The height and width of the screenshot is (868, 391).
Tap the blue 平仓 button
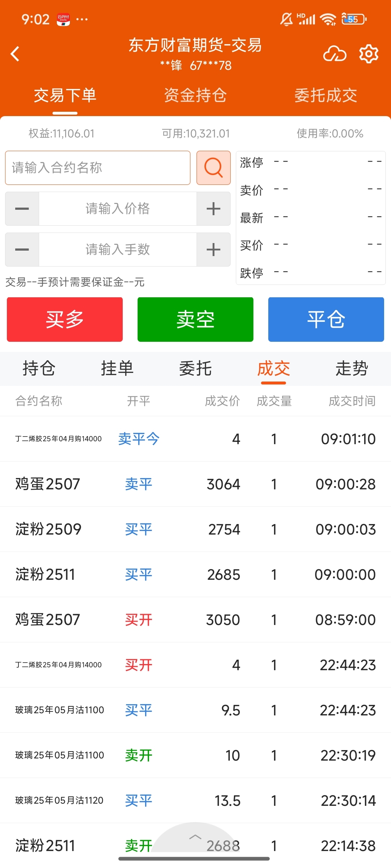[x=326, y=319]
